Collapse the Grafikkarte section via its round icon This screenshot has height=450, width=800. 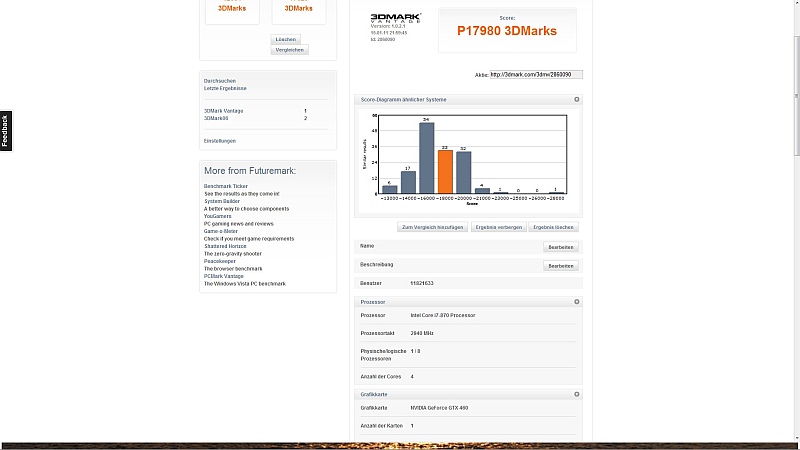click(x=577, y=394)
